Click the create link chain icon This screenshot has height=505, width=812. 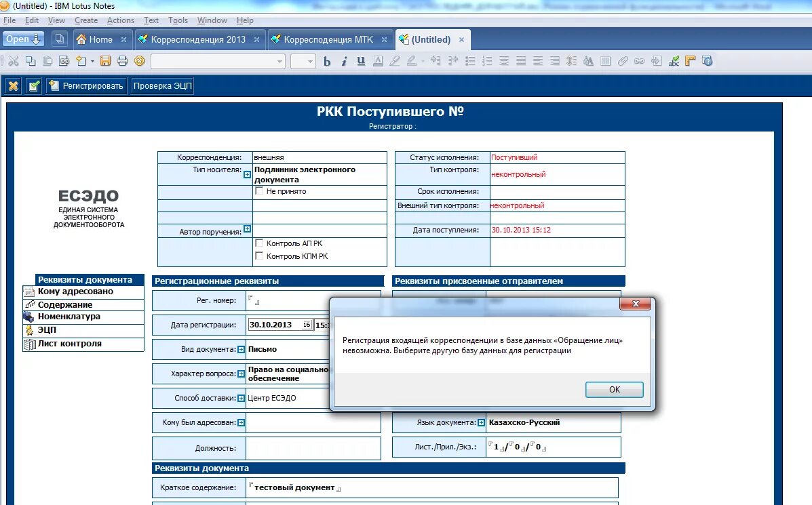tap(640, 61)
